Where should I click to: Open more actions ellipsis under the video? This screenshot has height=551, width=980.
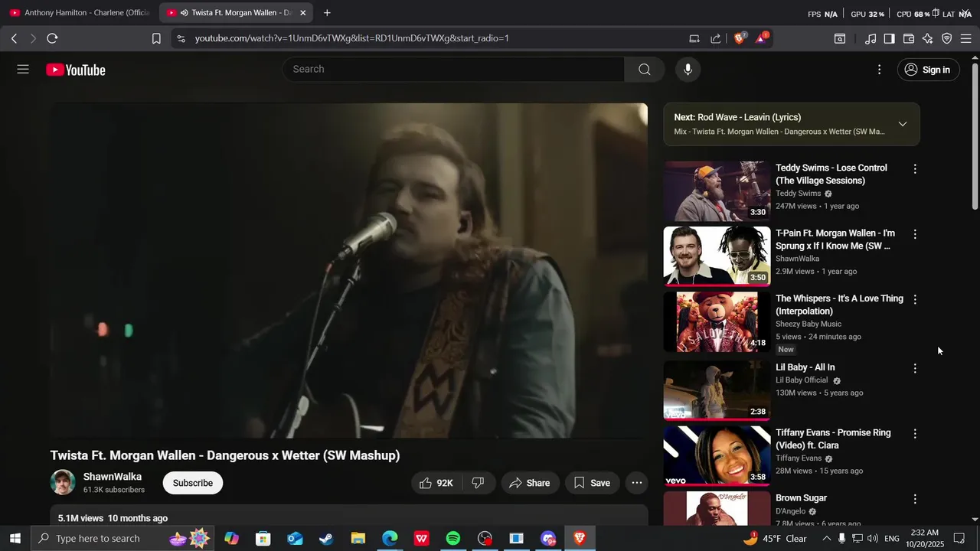coord(637,483)
